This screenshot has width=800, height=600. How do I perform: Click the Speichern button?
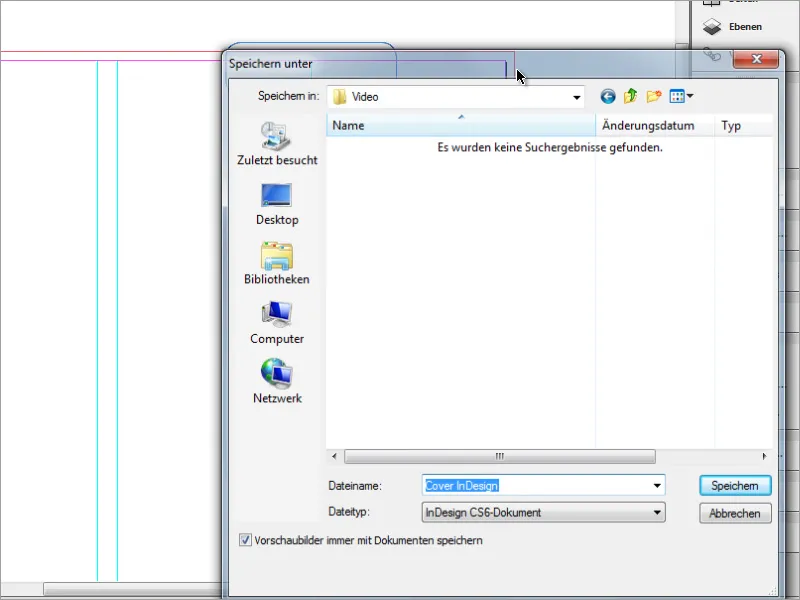(735, 486)
